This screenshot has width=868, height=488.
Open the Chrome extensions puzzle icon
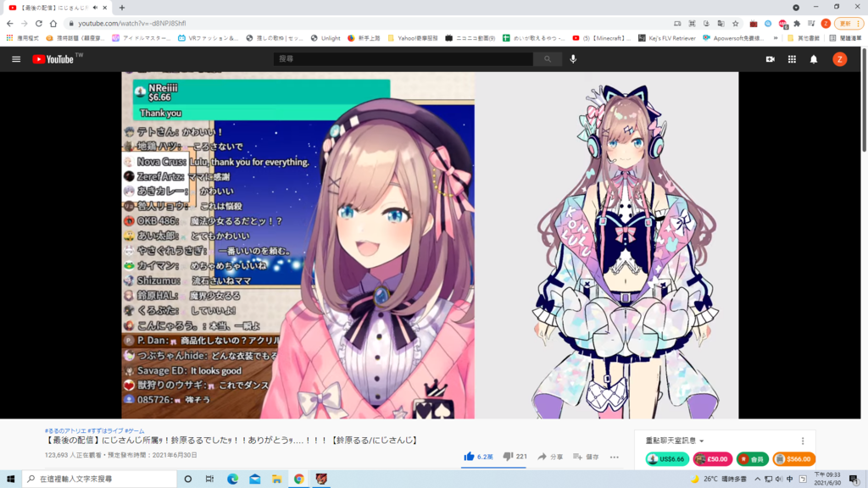797,23
